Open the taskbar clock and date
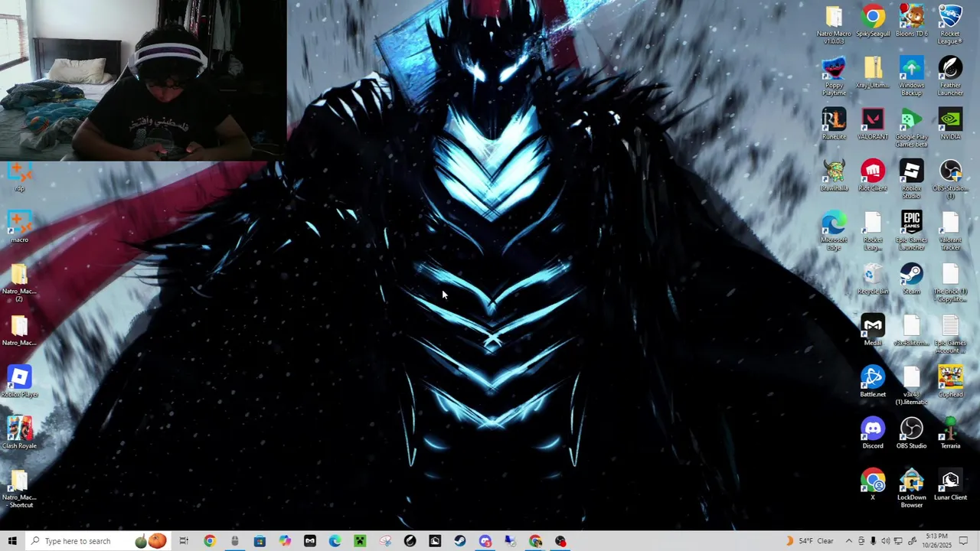The width and height of the screenshot is (980, 551). (936, 541)
